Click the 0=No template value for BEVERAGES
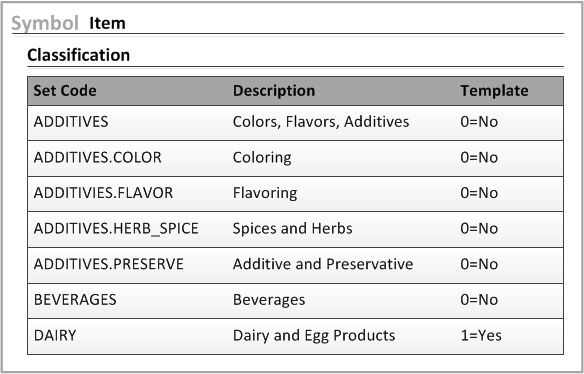This screenshot has height=374, width=584. pos(479,300)
